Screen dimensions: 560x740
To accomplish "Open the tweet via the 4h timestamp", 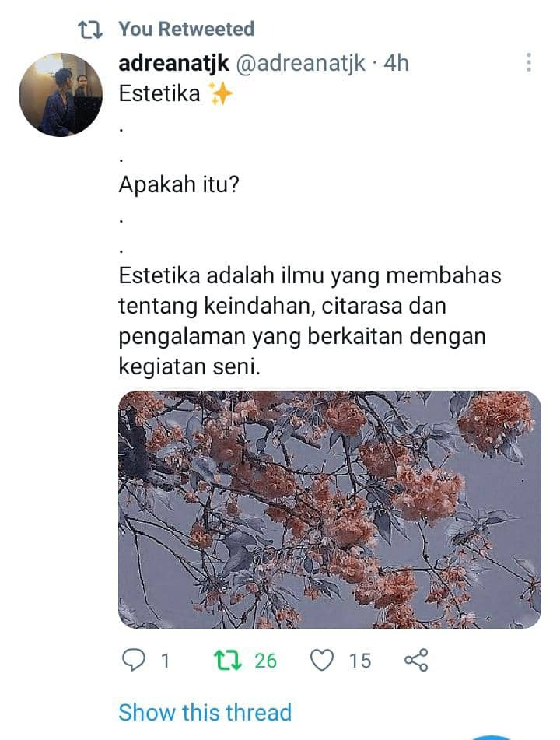I will (396, 63).
